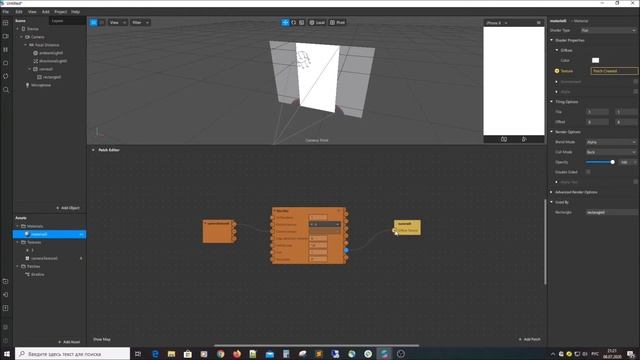This screenshot has height=360, width=640.
Task: Open the Project menu
Action: tap(60, 12)
